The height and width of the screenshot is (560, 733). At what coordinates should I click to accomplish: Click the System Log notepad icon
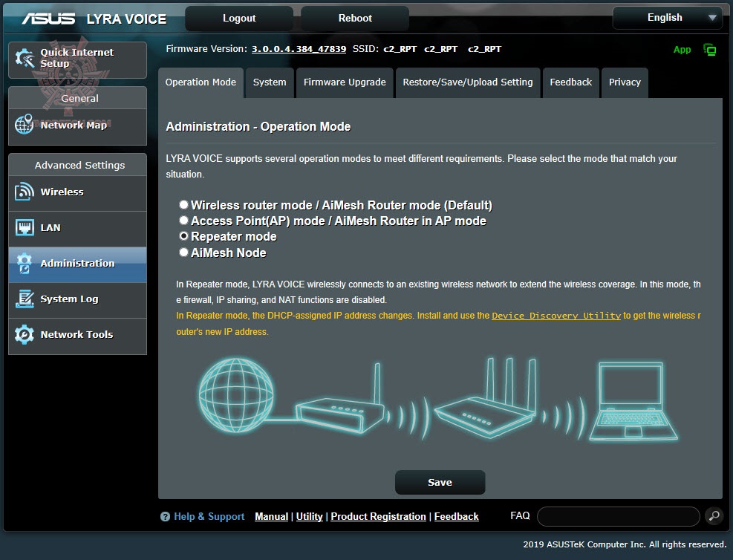(x=25, y=299)
